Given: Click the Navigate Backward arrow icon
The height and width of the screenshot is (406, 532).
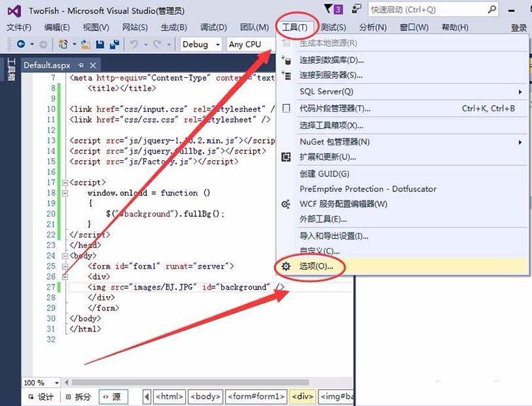Looking at the screenshot, I should pyautogui.click(x=21, y=44).
